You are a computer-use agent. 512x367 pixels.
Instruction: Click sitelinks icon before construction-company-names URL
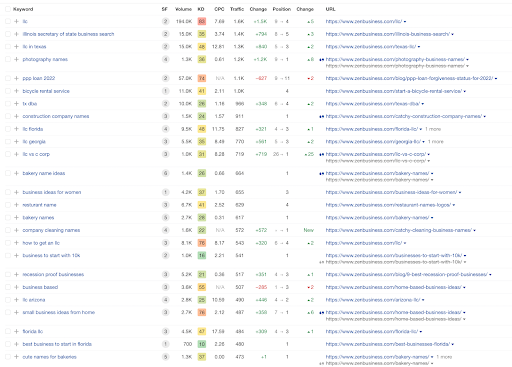point(321,116)
